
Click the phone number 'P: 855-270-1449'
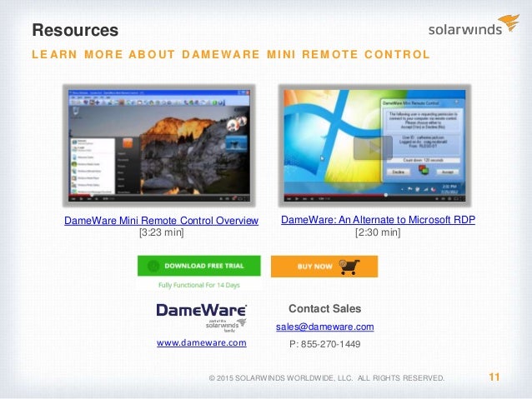click(324, 344)
